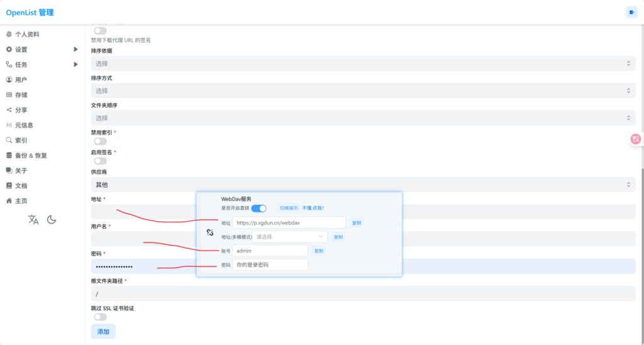Open the 个人资料 profile page
The image size is (644, 345).
(x=27, y=35)
